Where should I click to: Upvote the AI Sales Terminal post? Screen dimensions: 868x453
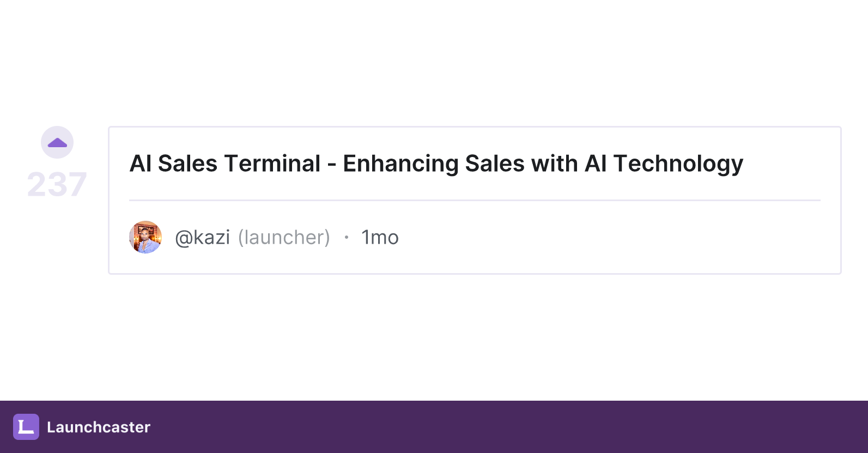click(57, 142)
